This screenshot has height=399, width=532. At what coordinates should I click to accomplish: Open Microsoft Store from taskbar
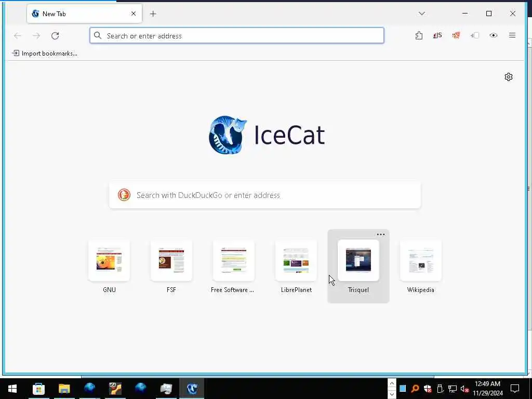(38, 389)
